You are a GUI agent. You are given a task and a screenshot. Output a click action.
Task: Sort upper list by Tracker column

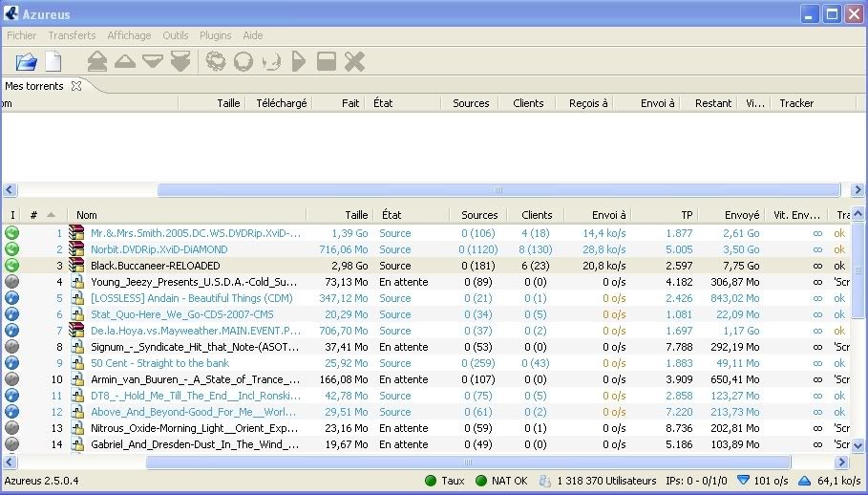796,103
